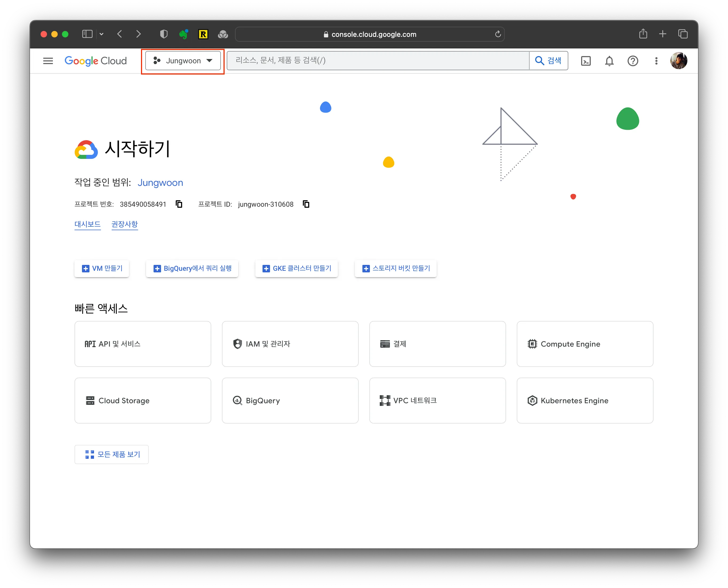Reload the page
The image size is (728, 588).
tap(498, 34)
